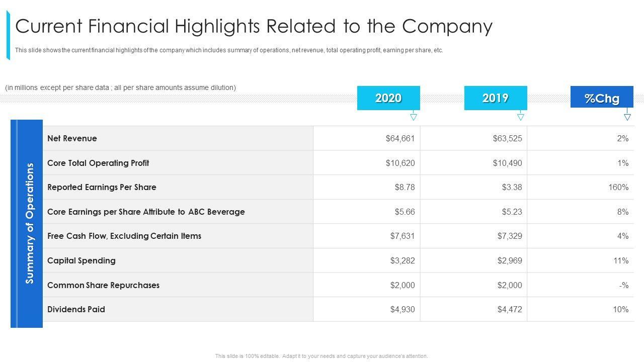Viewport: 644px width, 362px height.
Task: Click the 160% change value
Action: 618,187
